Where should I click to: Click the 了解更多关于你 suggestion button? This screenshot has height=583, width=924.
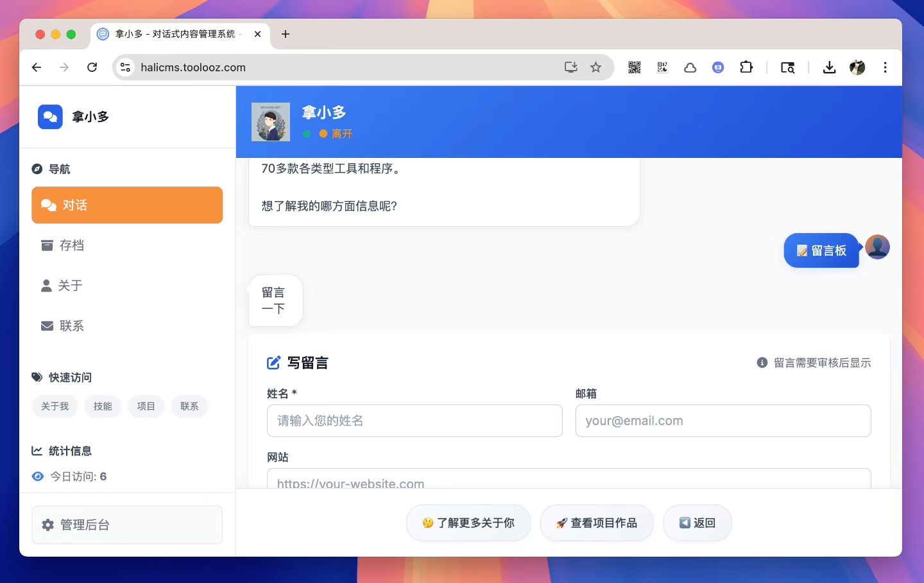click(468, 523)
